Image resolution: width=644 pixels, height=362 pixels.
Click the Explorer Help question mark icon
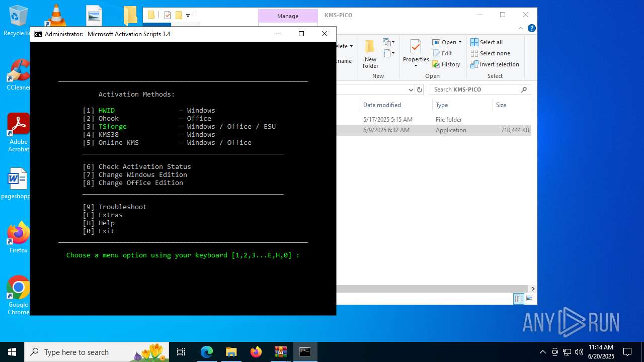tap(531, 29)
